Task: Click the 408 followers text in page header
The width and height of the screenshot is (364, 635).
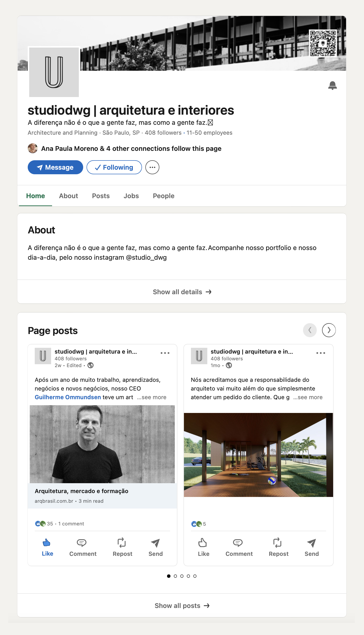Action: (163, 133)
